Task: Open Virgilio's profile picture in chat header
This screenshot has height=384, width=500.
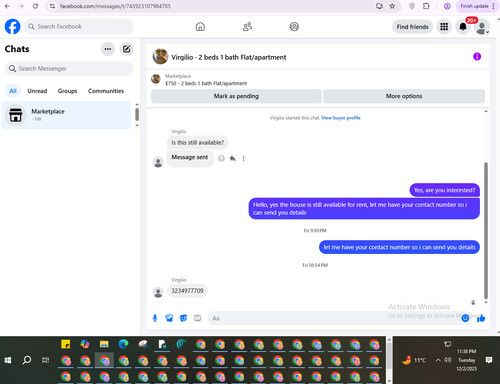Action: tap(160, 57)
